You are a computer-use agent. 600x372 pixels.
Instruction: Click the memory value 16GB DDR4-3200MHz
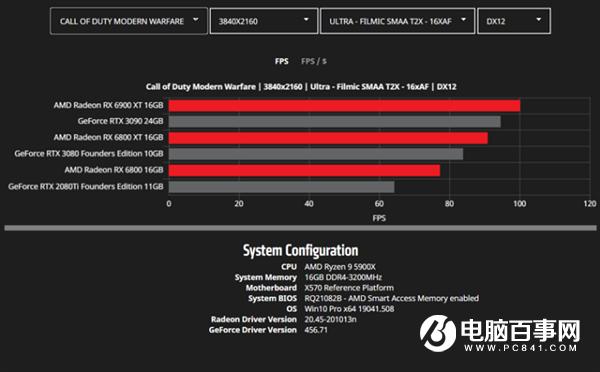[x=343, y=277]
